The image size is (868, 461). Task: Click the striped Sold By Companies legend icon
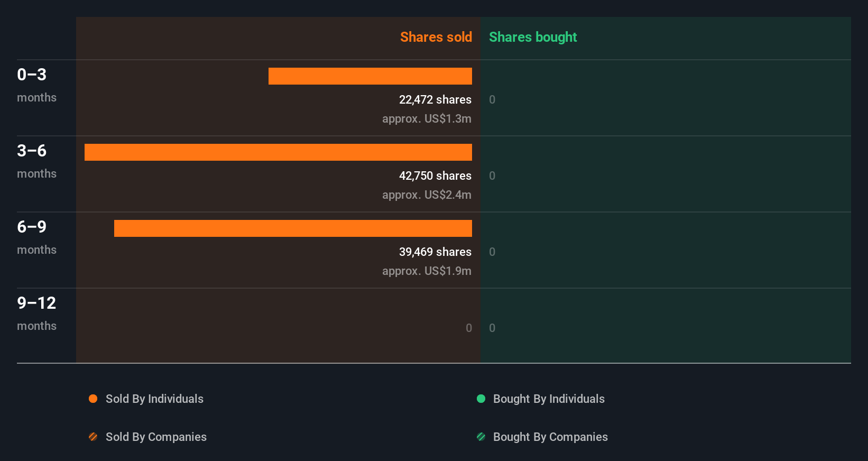[93, 437]
